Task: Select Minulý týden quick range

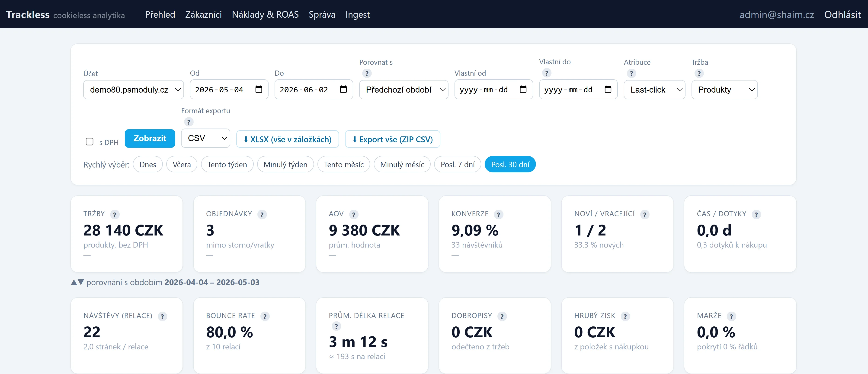Action: pyautogui.click(x=285, y=164)
